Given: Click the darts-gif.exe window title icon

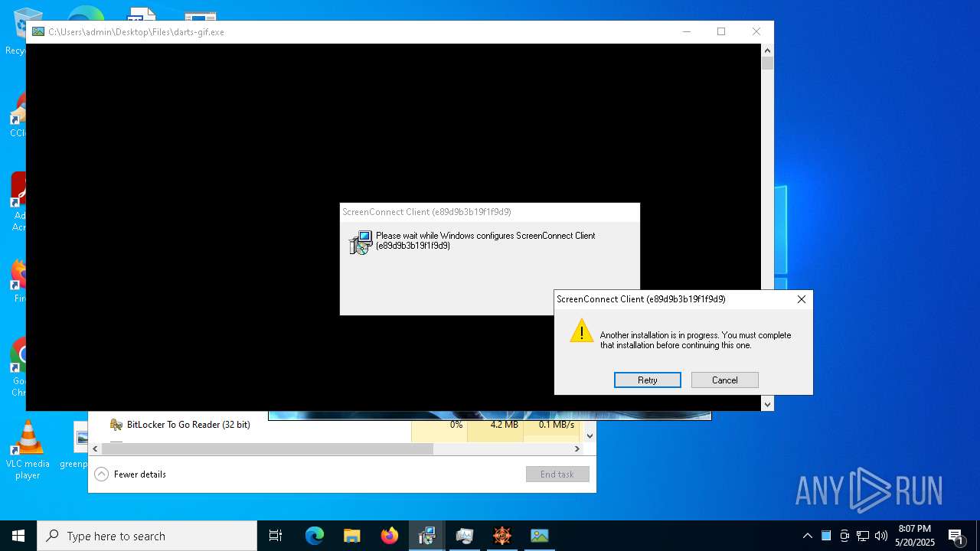Looking at the screenshot, I should coord(38,32).
